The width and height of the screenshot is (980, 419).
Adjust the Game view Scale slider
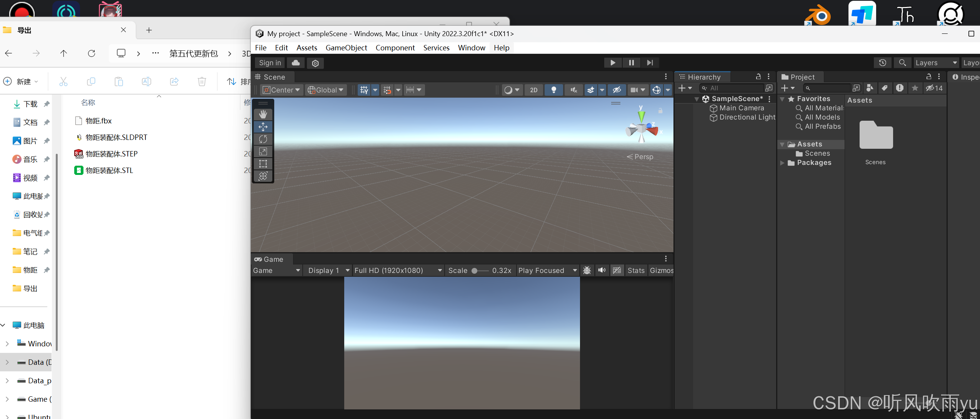point(475,271)
